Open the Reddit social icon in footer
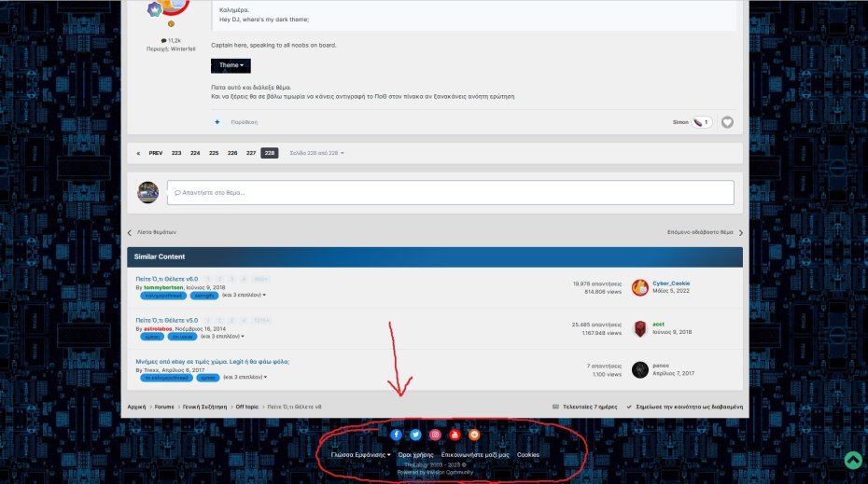The width and height of the screenshot is (868, 484). tap(474, 435)
